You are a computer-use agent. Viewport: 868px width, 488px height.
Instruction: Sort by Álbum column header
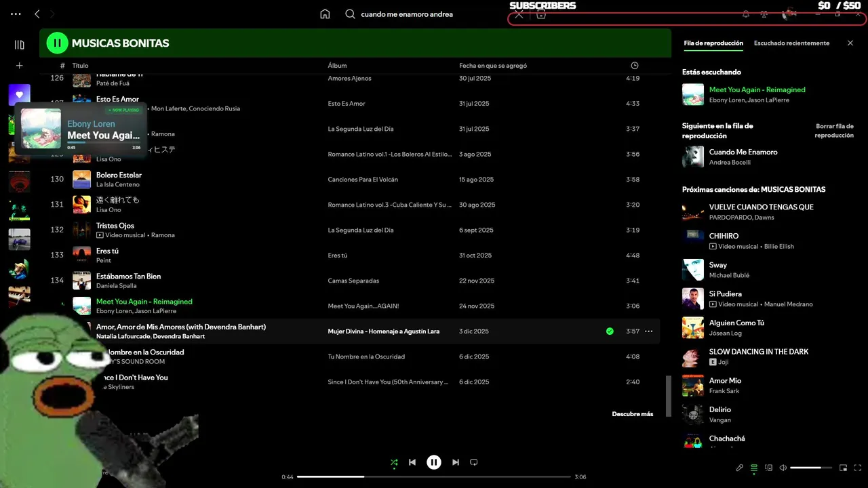tap(337, 66)
